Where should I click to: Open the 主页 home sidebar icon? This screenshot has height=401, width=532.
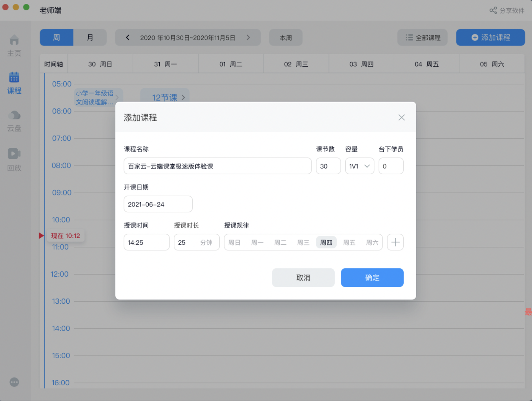14,46
